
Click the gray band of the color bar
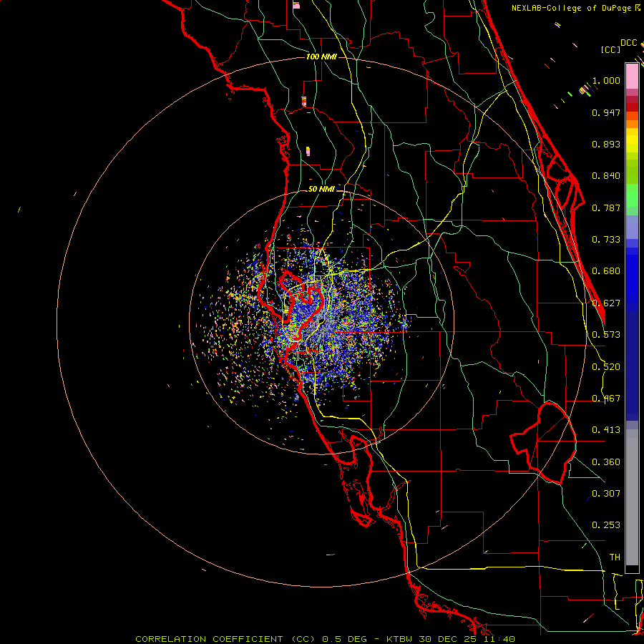[632, 497]
